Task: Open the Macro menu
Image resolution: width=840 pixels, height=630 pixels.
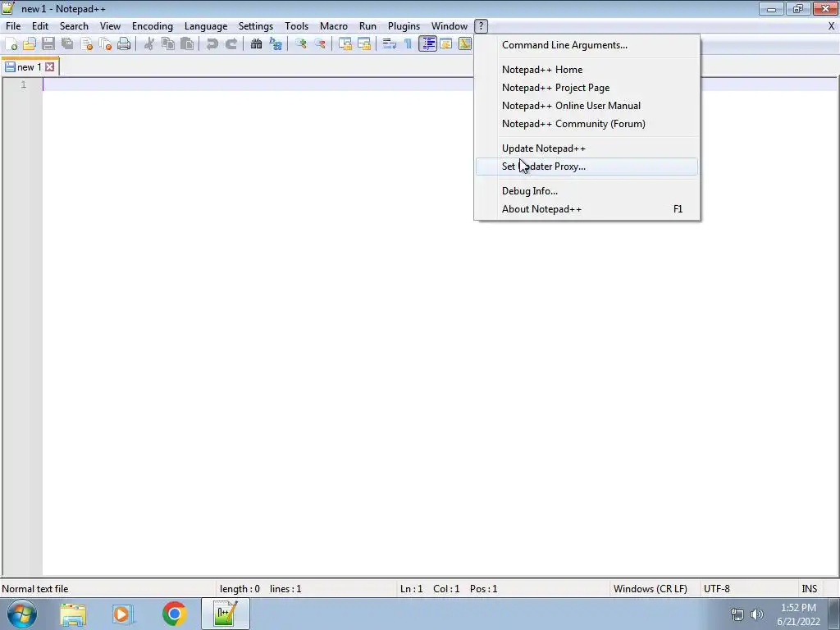Action: pos(334,26)
